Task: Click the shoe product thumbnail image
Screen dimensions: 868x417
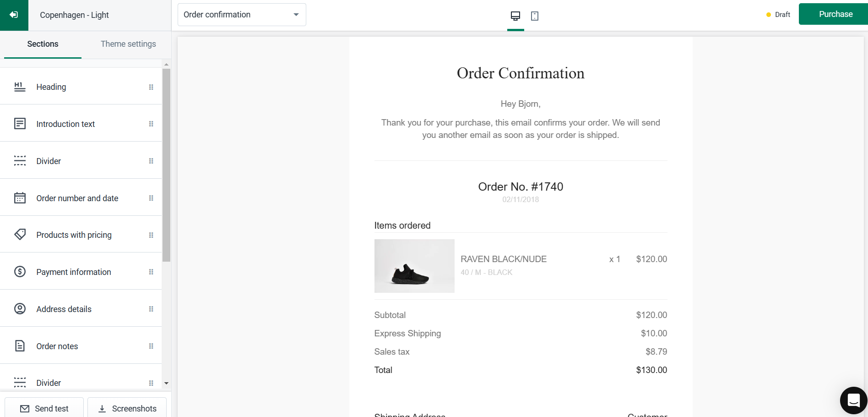Action: [414, 266]
